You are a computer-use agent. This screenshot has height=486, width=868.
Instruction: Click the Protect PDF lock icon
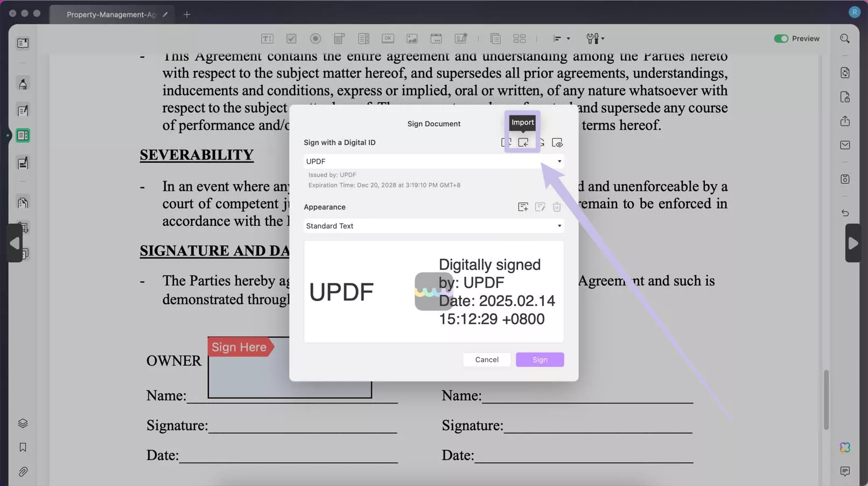(x=845, y=97)
